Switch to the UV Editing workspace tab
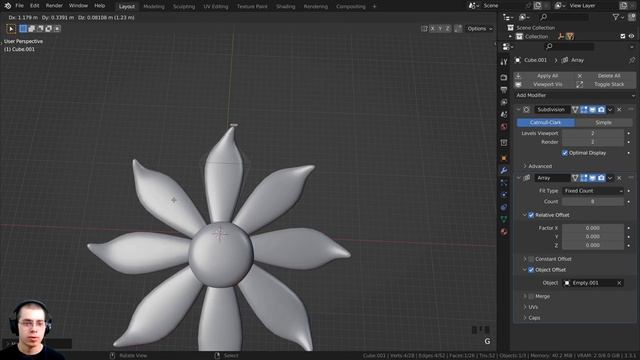This screenshot has height=360, width=640. (x=216, y=7)
